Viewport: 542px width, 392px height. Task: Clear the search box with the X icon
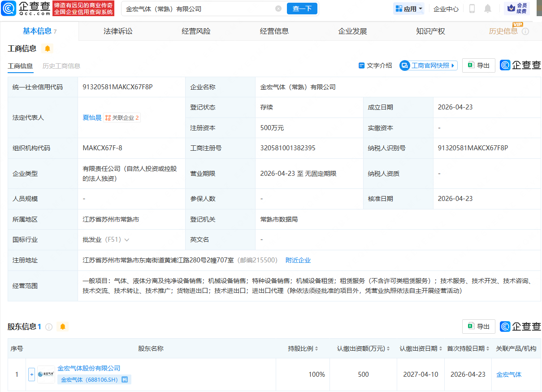(x=278, y=9)
